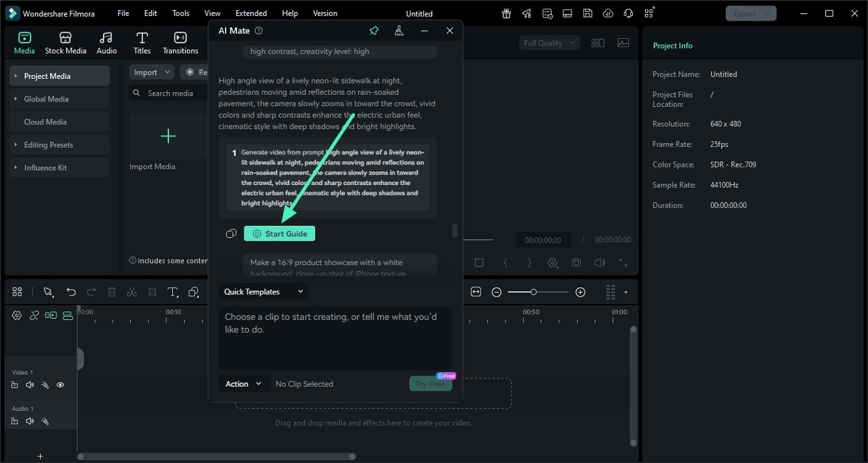Open the File menu
Viewport: 868px width, 463px height.
point(123,13)
